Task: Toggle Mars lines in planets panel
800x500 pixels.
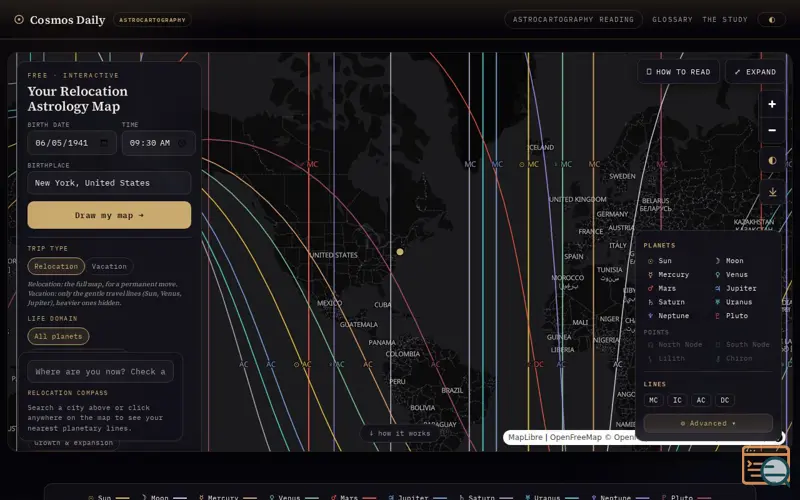Action: click(662, 288)
